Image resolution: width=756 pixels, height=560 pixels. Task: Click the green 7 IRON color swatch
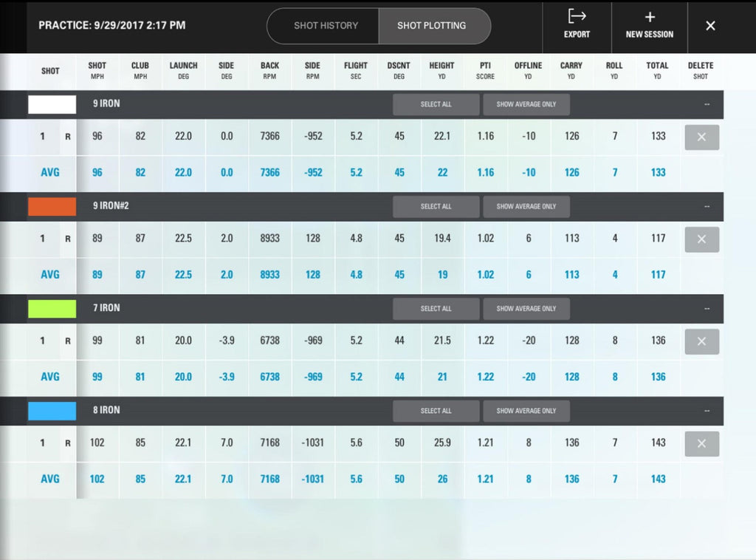point(52,309)
